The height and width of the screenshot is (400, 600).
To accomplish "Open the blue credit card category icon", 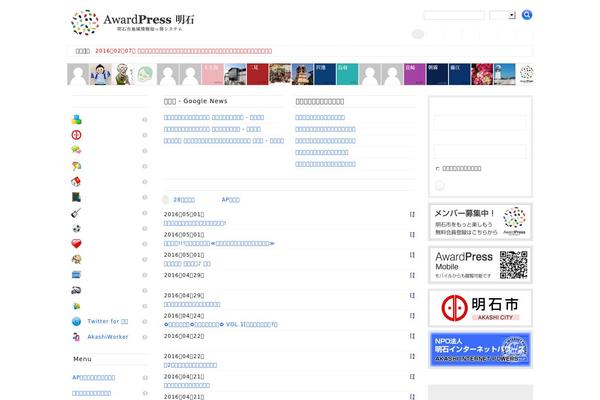I will 77,275.
